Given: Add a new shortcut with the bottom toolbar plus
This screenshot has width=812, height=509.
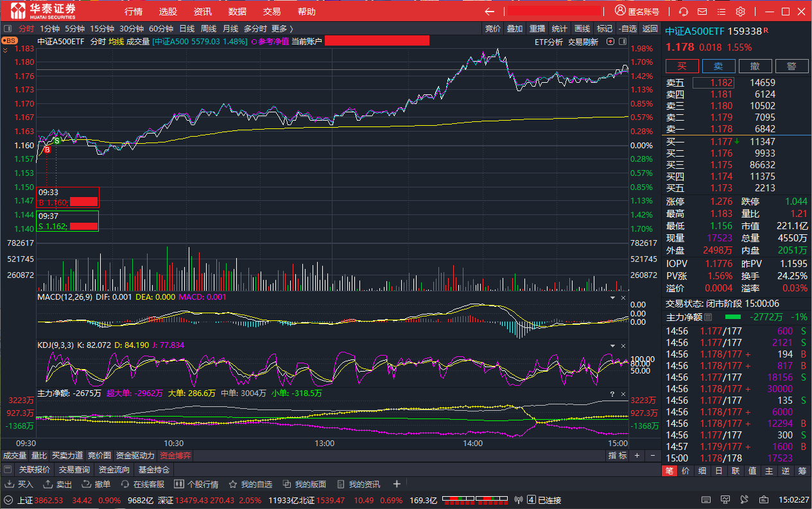Looking at the screenshot, I should coord(397,484).
